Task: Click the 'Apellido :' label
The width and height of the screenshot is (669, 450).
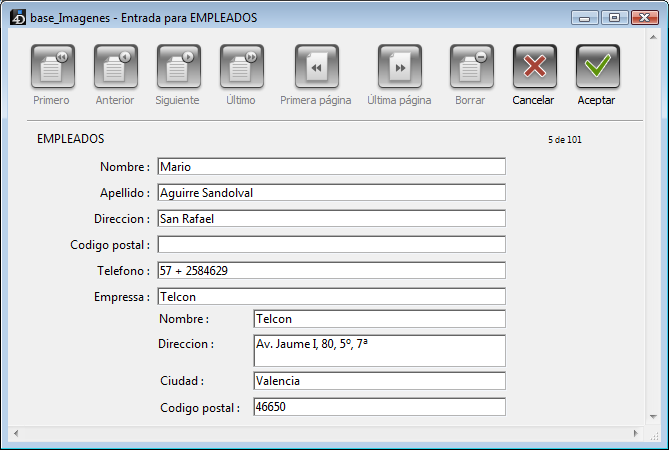Action: 125,193
